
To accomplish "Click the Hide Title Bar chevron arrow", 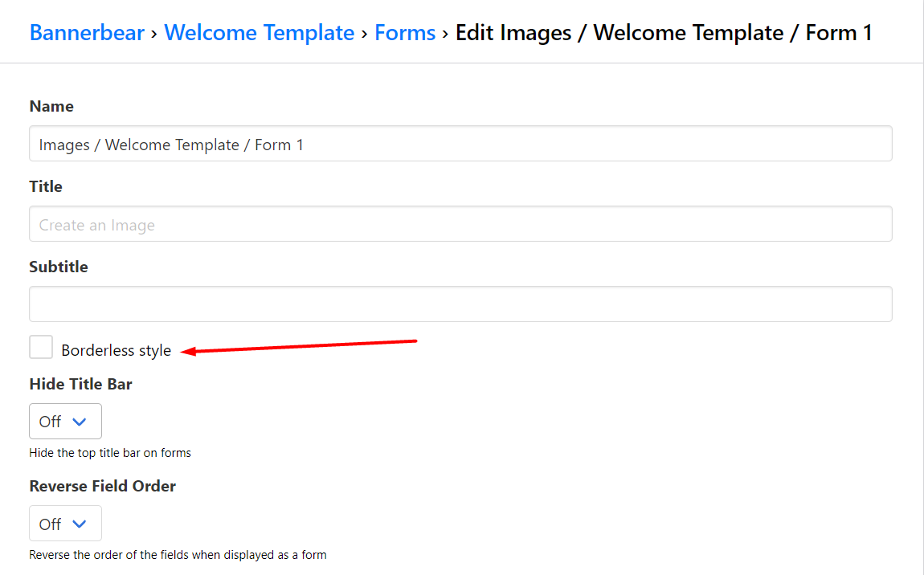I will pyautogui.click(x=79, y=422).
